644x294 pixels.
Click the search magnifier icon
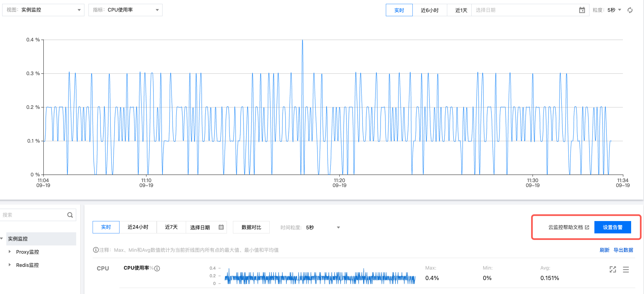click(x=70, y=215)
